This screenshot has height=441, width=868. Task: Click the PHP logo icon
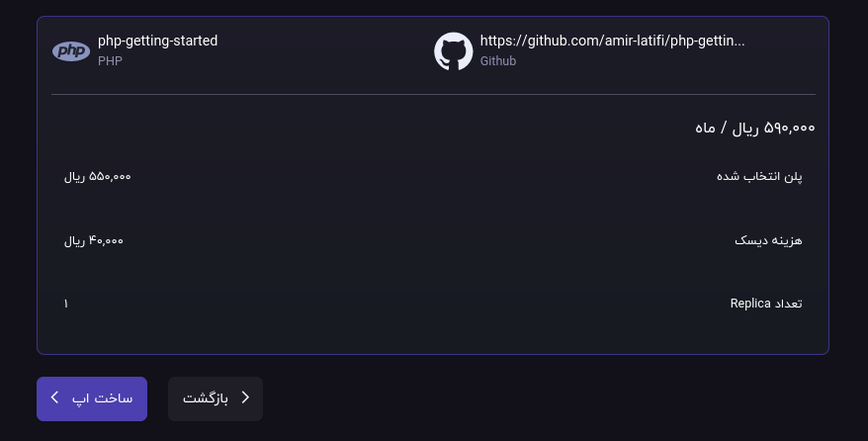coord(71,50)
